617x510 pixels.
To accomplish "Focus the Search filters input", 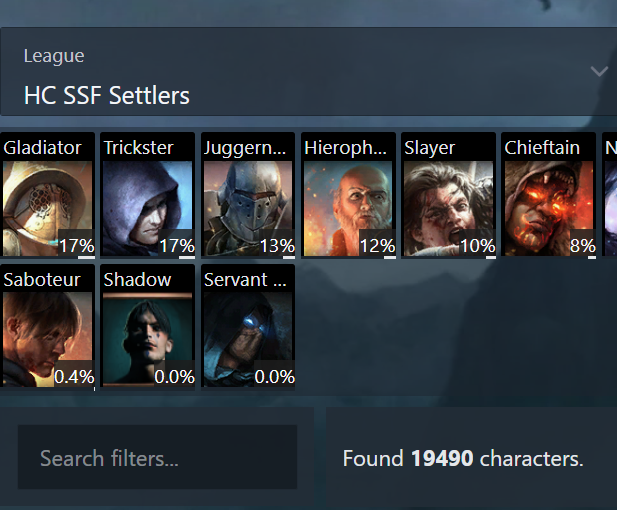I will point(157,457).
